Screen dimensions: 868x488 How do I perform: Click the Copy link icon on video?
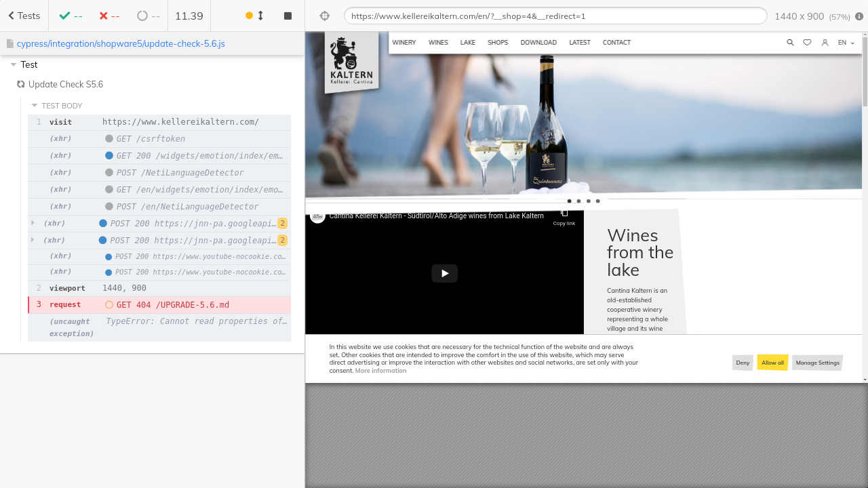click(x=564, y=215)
